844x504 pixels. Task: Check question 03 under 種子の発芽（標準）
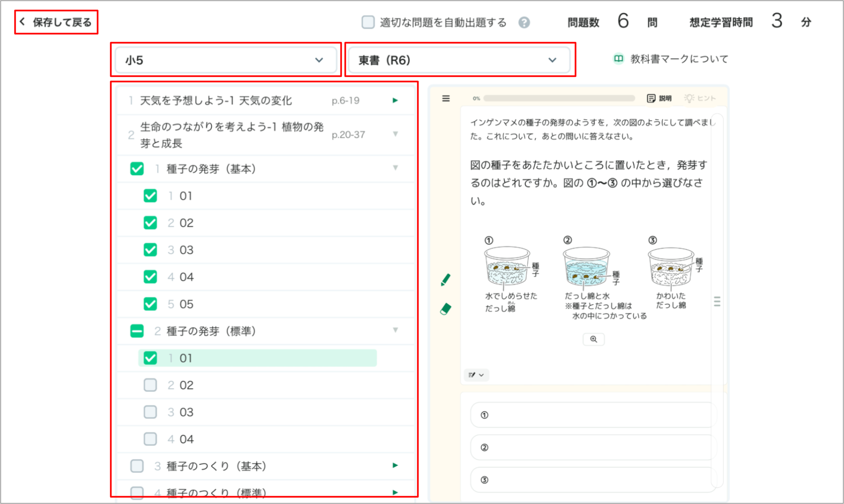pyautogui.click(x=150, y=412)
